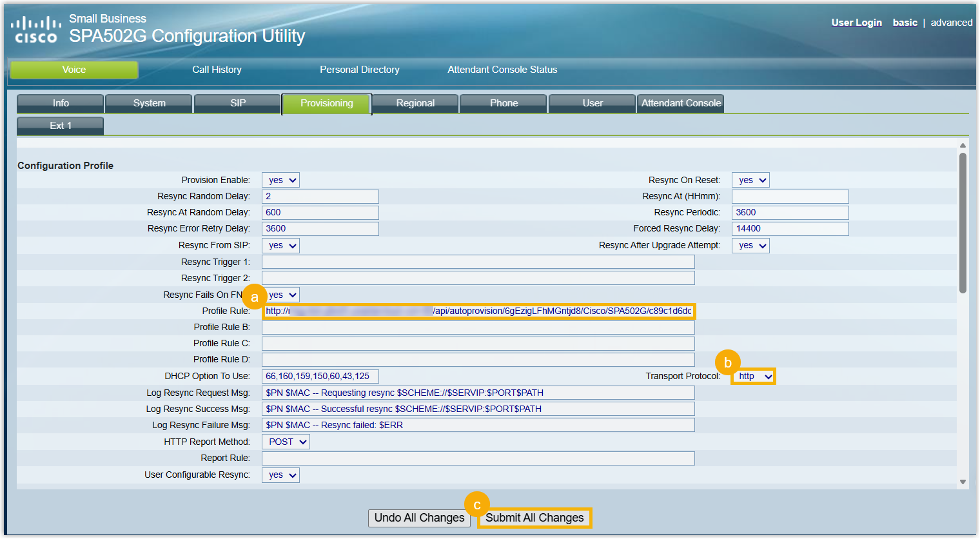The width and height of the screenshot is (980, 539).
Task: Click the Cisco logo
Action: tap(36, 30)
